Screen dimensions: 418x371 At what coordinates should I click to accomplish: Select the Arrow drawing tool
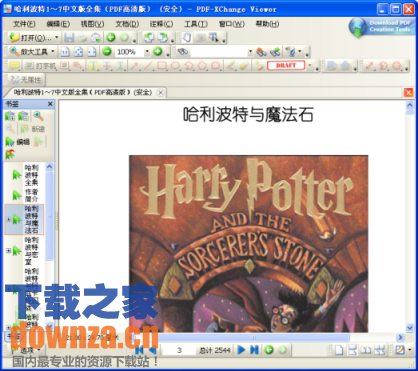134,65
